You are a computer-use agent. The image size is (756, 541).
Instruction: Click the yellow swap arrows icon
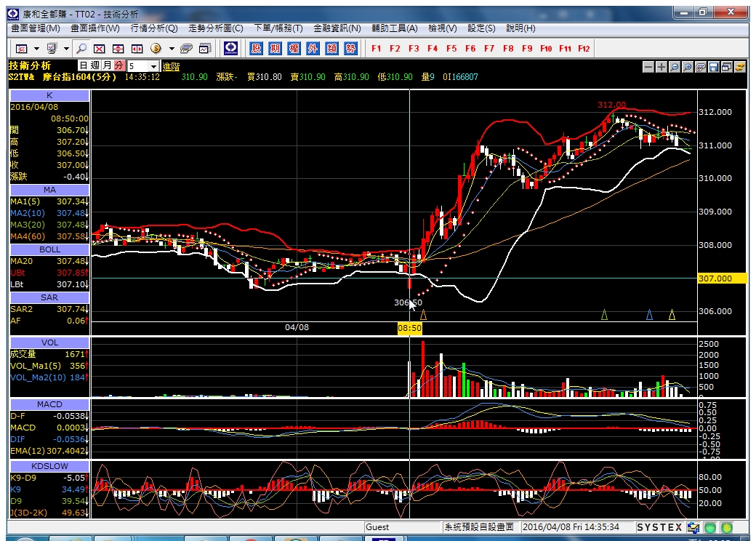point(739,67)
